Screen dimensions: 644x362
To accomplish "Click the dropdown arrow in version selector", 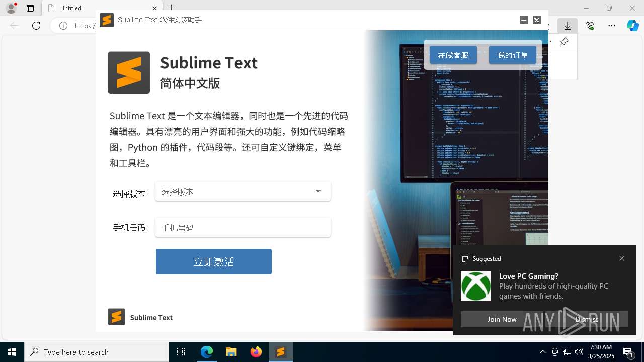I will (x=318, y=192).
